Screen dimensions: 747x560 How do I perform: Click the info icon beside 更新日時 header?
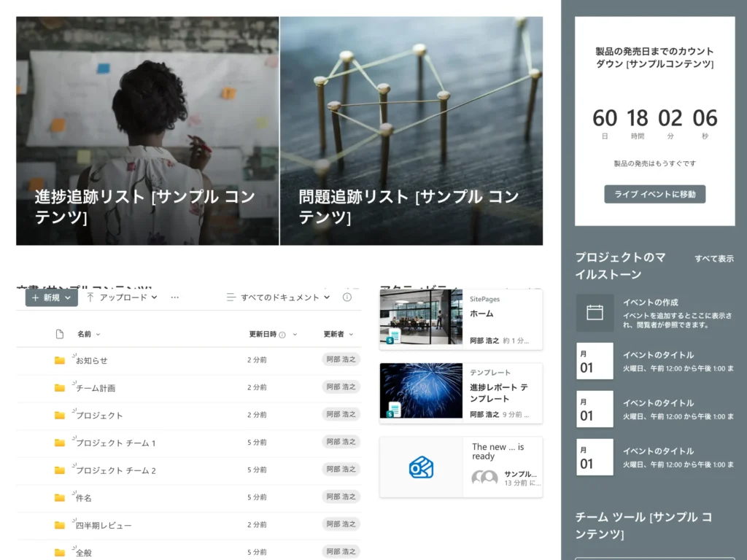pos(282,335)
